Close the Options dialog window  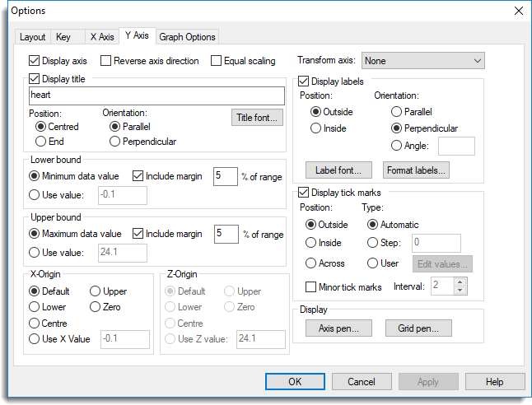pyautogui.click(x=518, y=11)
